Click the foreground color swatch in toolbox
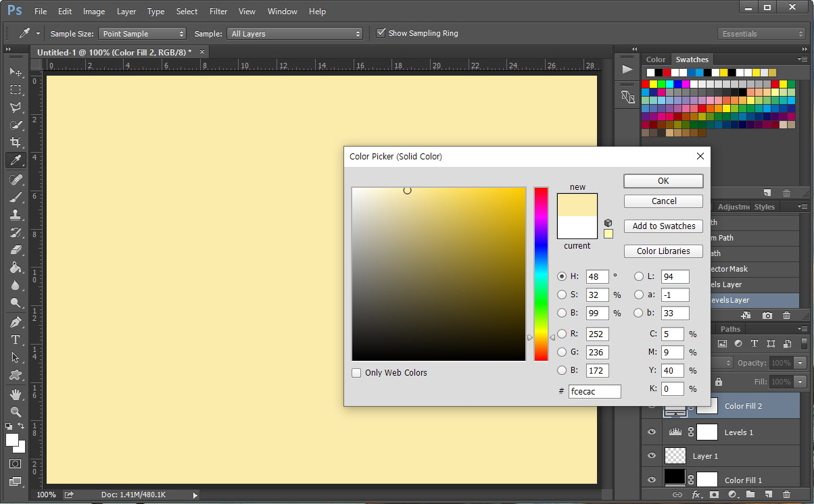Image resolution: width=814 pixels, height=504 pixels. [x=11, y=440]
